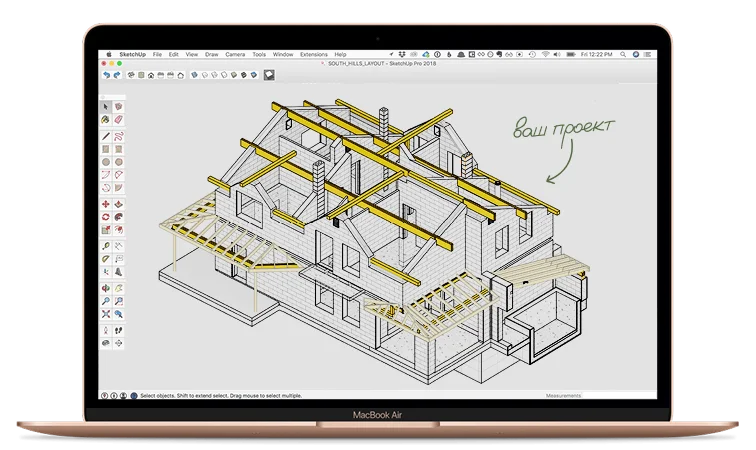Open the Camera menu
Viewport: 756px width, 450px height.
234,54
